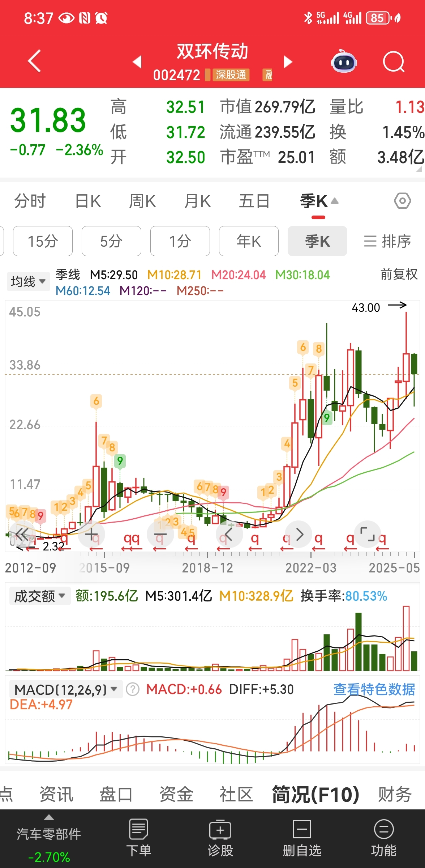This screenshot has width=425, height=868.
Task: Switch to next stock with right triangle
Action: (288, 61)
